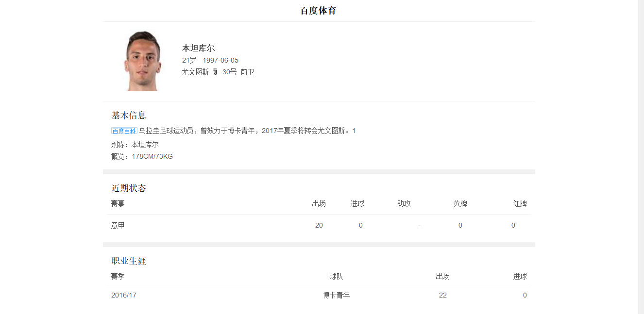Click the 近期状态 section heading
This screenshot has width=644, height=314.
(x=129, y=188)
